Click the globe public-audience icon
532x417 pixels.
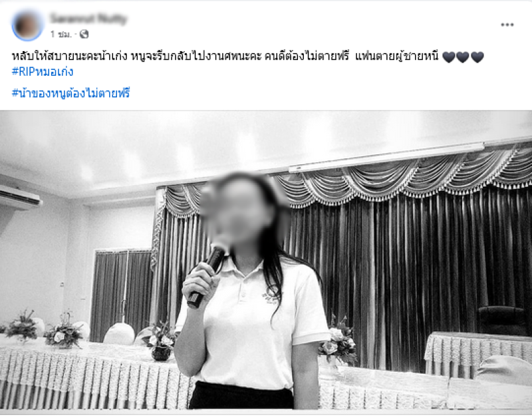[x=84, y=34]
